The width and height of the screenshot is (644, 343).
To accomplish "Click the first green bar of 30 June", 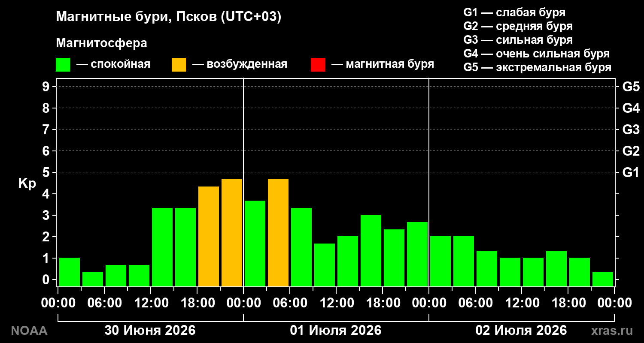I will [x=70, y=272].
